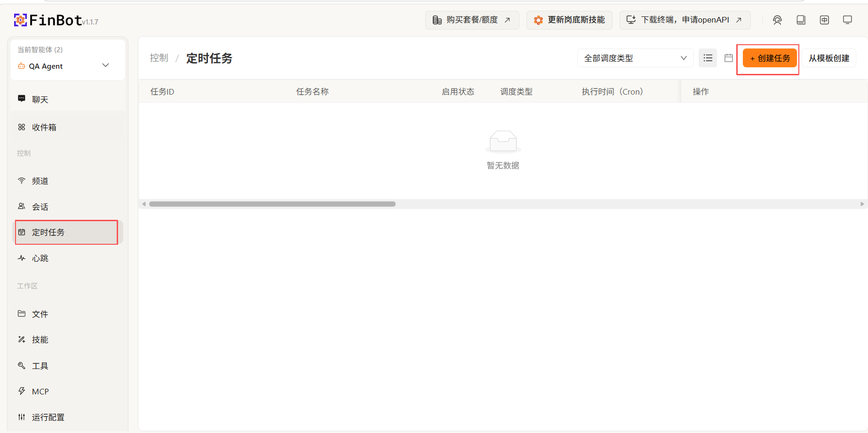Click the 控制 breadcrumb link

(x=159, y=58)
